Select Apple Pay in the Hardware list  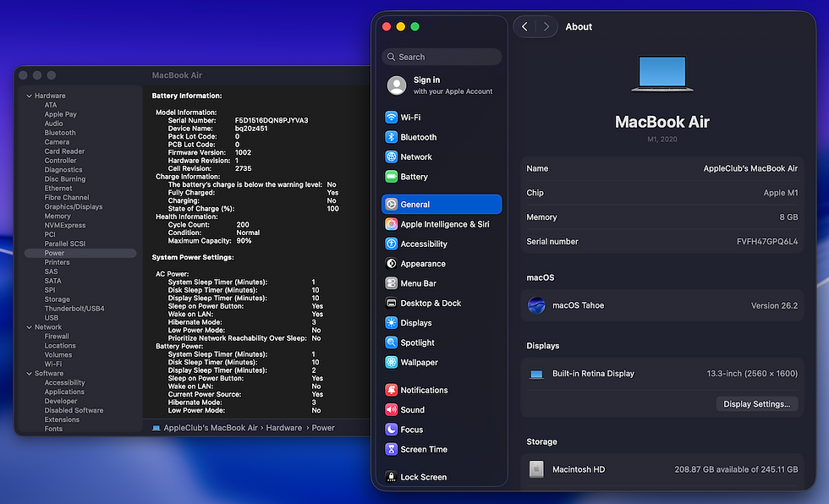tap(60, 114)
